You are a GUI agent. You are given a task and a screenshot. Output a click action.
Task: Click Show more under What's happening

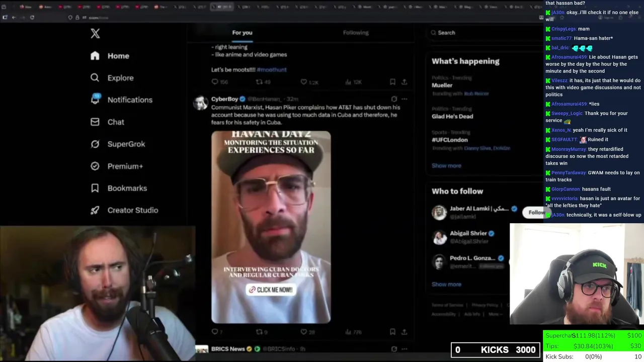446,165
